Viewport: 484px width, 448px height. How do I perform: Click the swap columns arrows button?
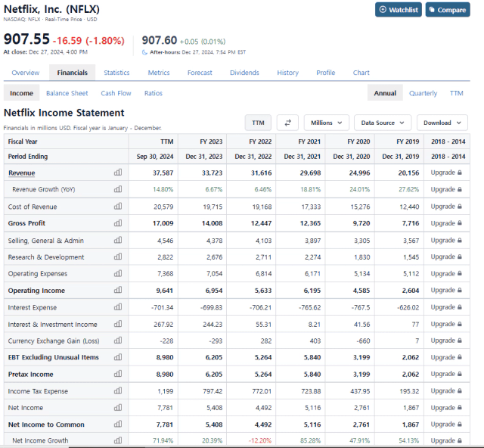tap(287, 123)
